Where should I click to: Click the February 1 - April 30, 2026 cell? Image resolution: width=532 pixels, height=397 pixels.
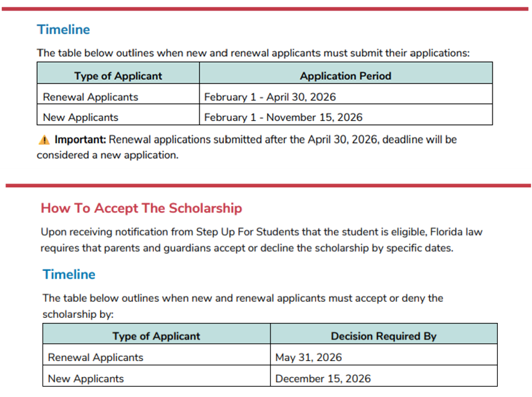[270, 97]
